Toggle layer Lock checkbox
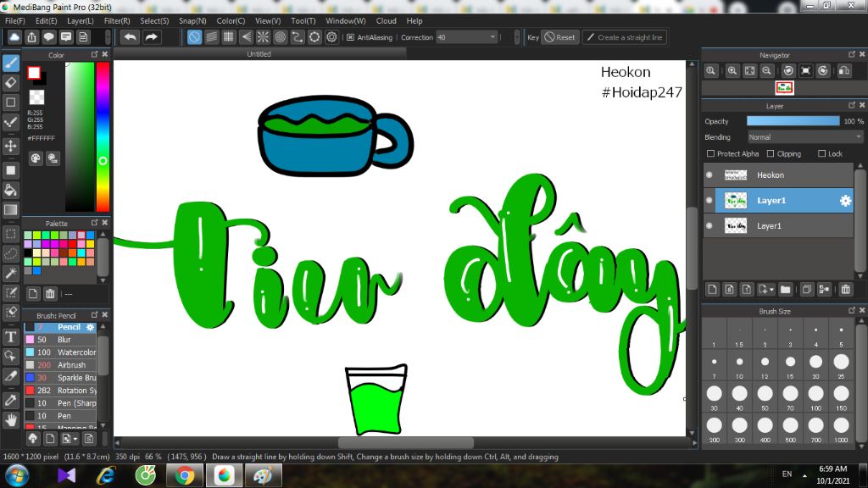 (821, 154)
